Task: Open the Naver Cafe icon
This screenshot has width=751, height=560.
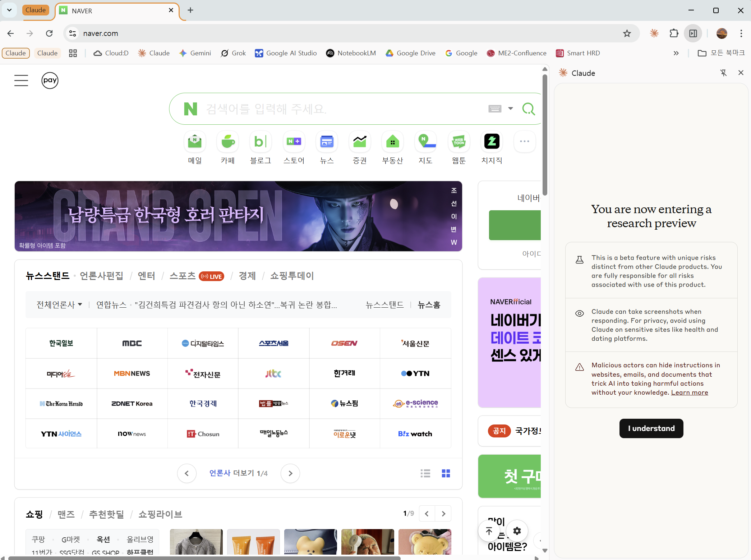Action: pos(228,142)
